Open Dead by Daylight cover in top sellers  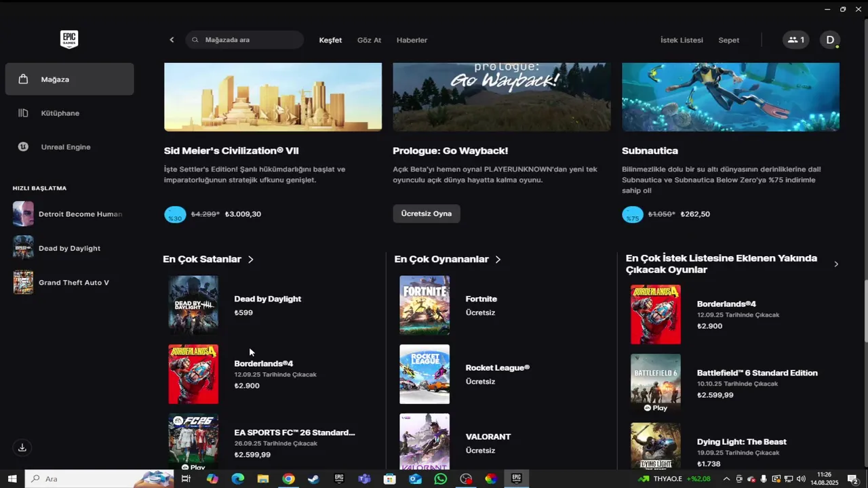(x=193, y=305)
